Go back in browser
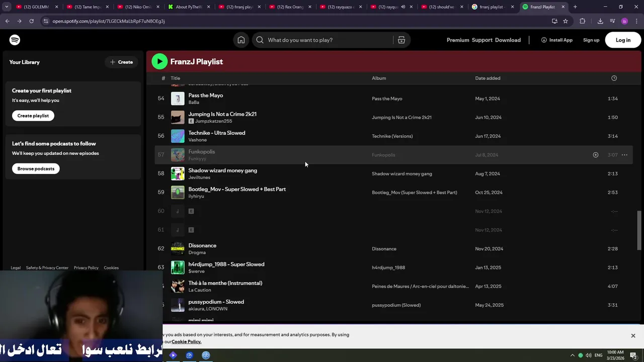Screen dimensions: 644x362 point(7,21)
